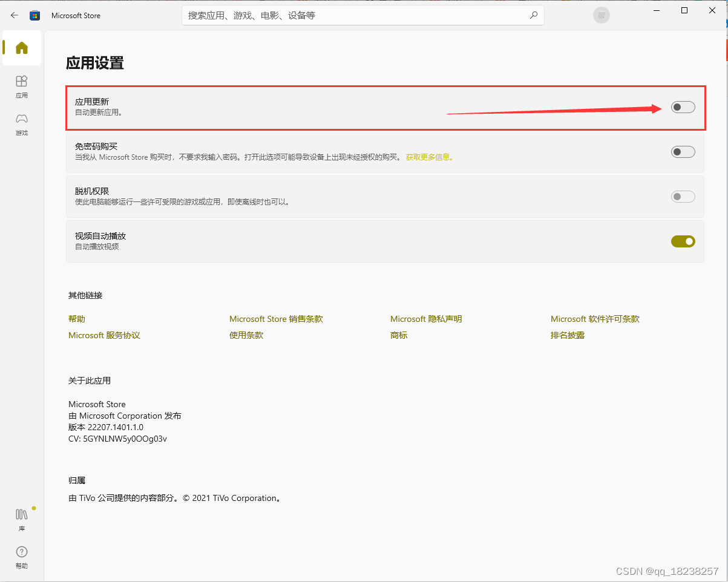Open the 应用 (Apps) sidebar section

point(22,87)
